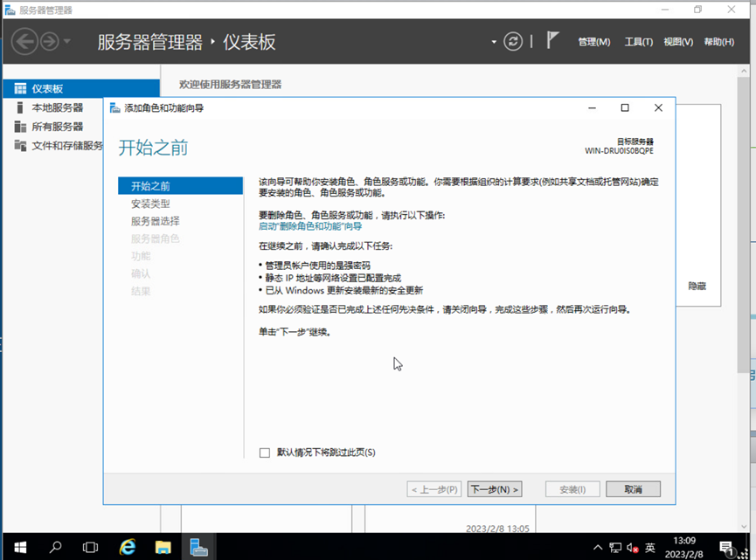
Task: Click the forward navigation arrow in Server Manager
Action: coord(49,41)
